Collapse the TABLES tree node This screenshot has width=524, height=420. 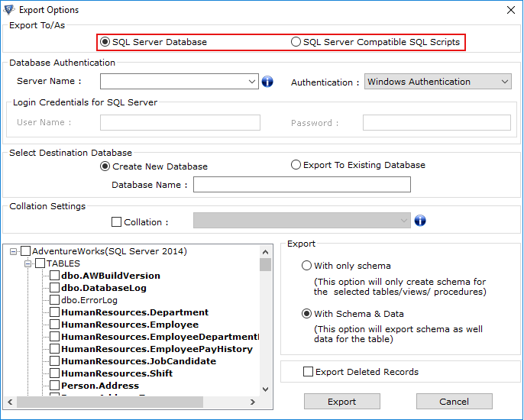click(27, 263)
